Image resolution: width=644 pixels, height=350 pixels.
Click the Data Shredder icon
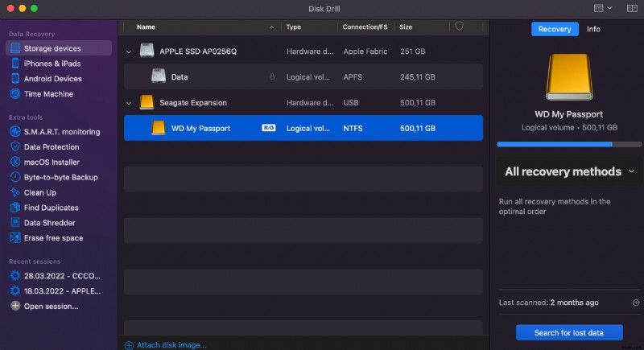click(x=15, y=223)
